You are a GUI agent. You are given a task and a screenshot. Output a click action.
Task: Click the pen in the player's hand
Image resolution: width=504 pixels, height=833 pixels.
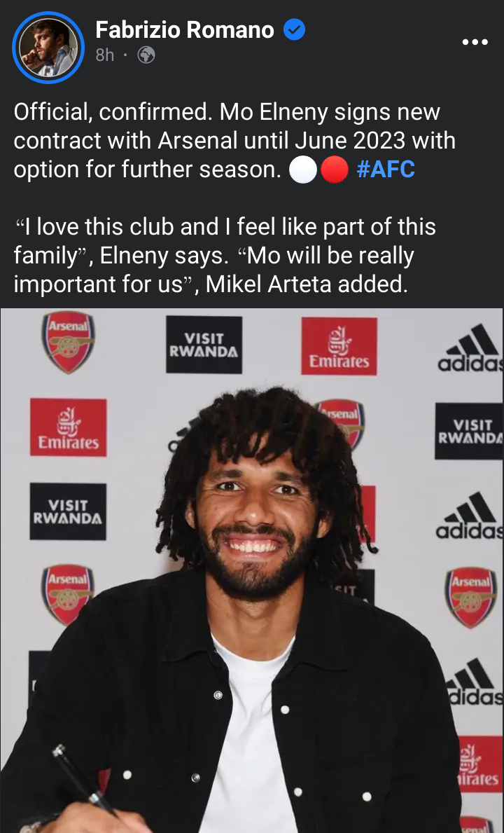(x=85, y=781)
